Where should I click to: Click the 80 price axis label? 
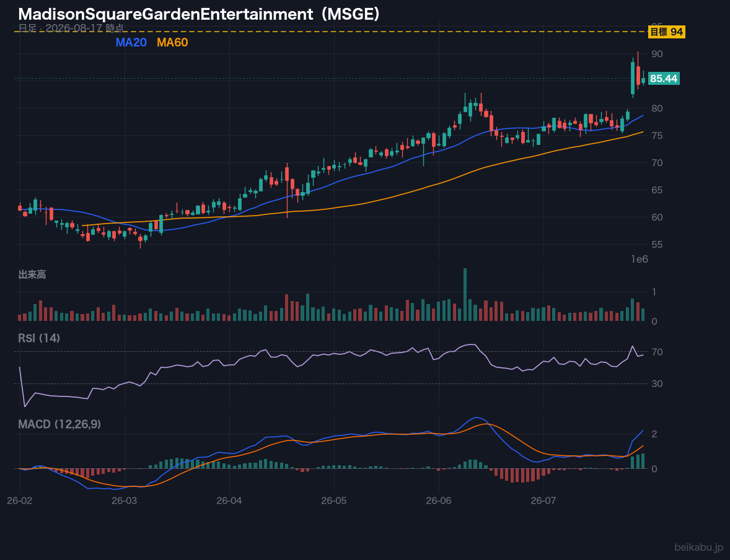[657, 108]
